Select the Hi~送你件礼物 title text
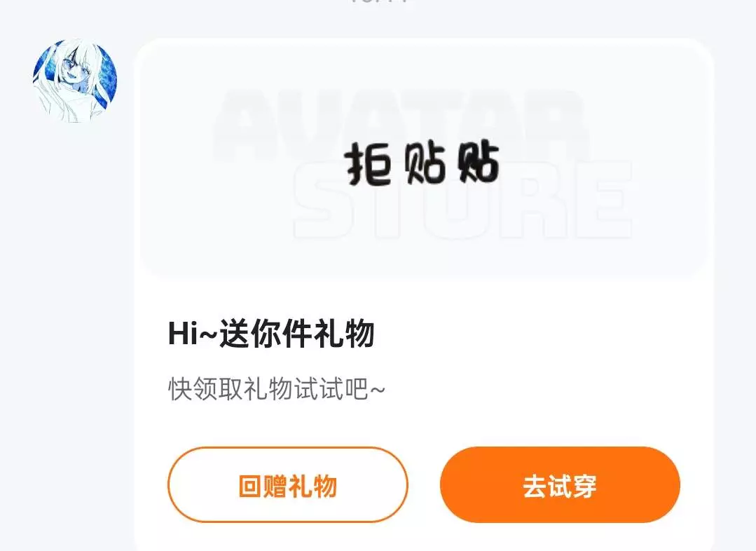The image size is (756, 551). pyautogui.click(x=271, y=334)
